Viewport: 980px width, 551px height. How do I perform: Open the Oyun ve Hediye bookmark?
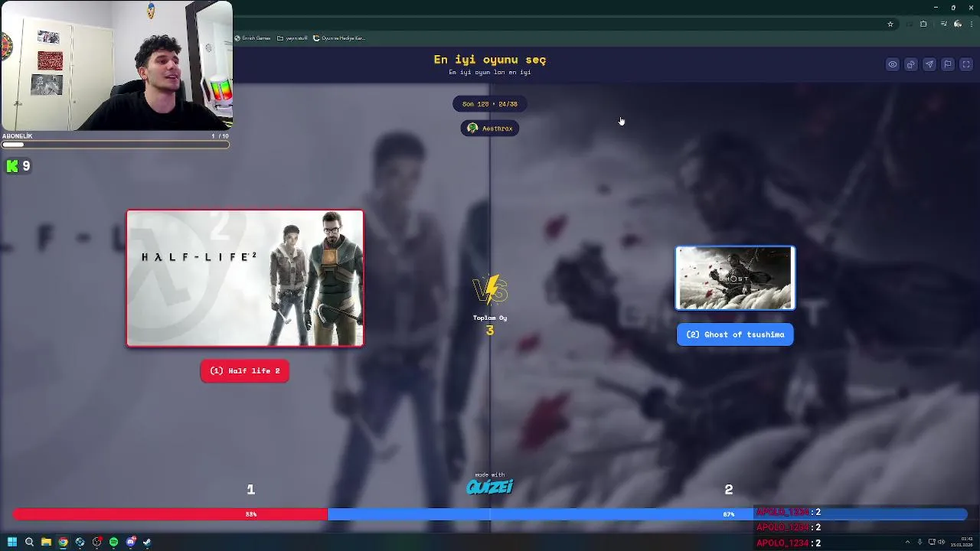tap(339, 38)
